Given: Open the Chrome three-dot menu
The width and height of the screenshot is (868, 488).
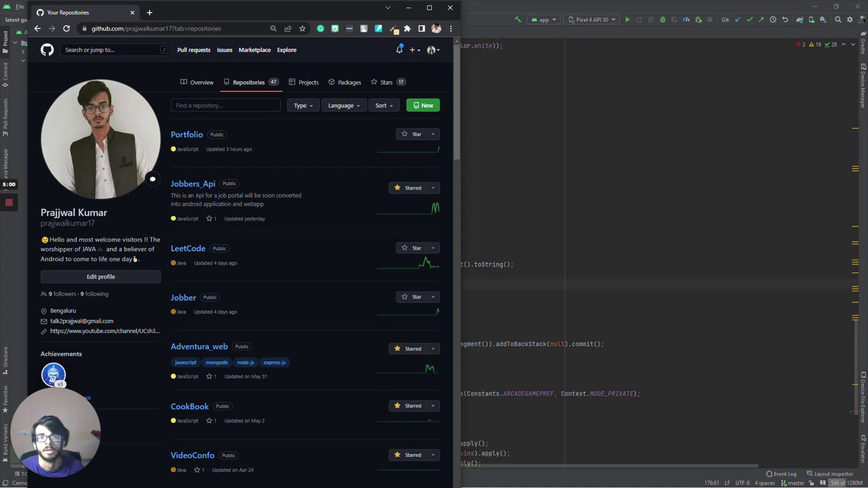Looking at the screenshot, I should point(450,28).
